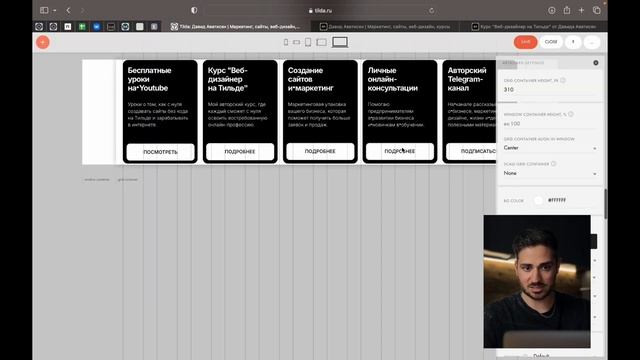Select ПОДРОБНЕЕ on the Создание сайтов card
This screenshot has height=360, width=640.
point(320,151)
